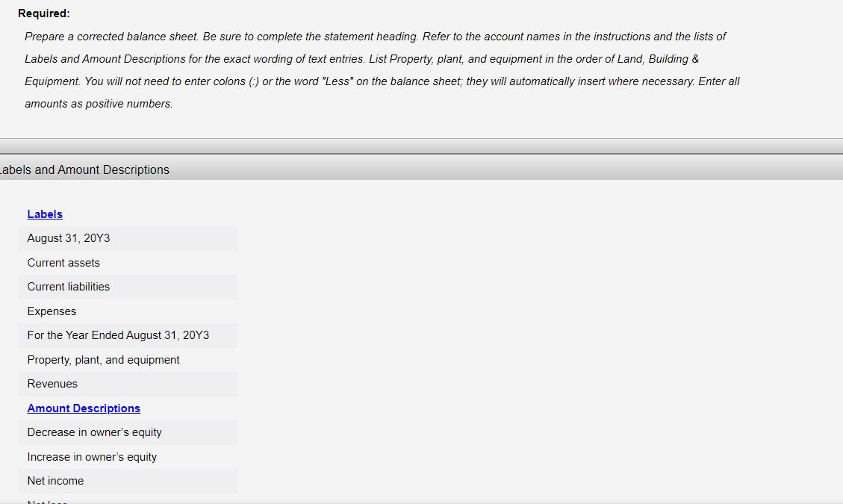Click the "Labels and Amount Descriptions" panel header
The width and height of the screenshot is (843, 504).
pos(84,169)
